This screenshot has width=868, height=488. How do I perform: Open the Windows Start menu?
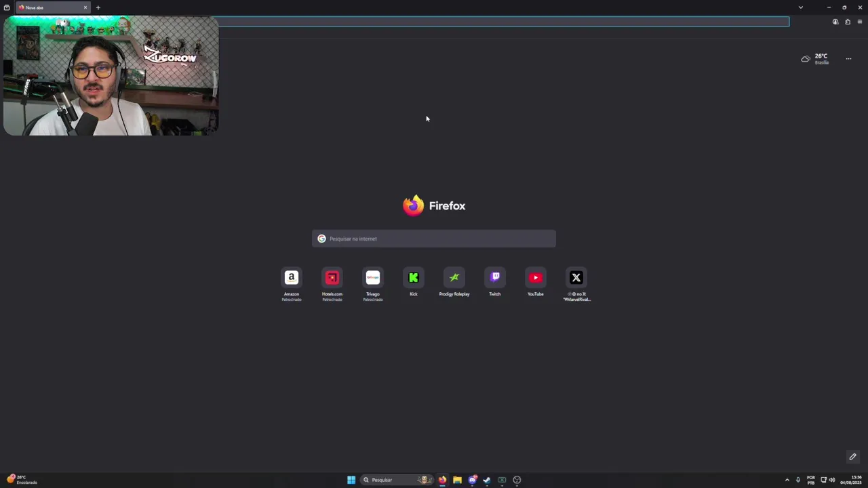[351, 480]
